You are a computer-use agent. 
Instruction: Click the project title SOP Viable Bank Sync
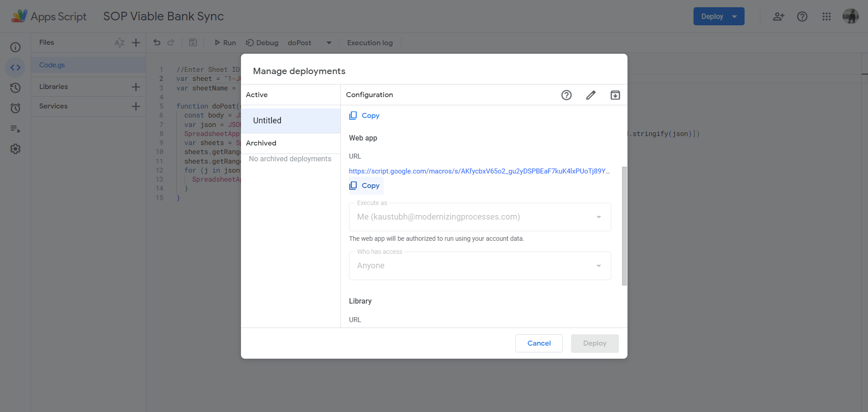click(163, 16)
